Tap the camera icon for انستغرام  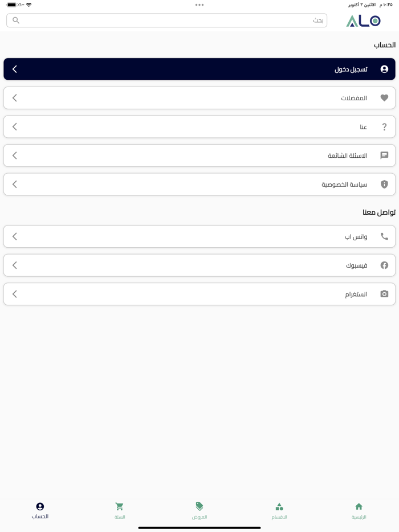click(384, 294)
